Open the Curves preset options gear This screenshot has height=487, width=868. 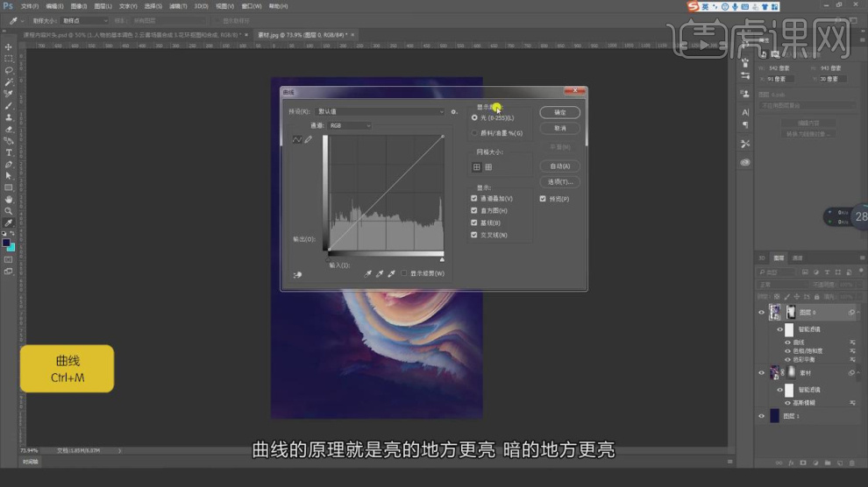pos(454,111)
